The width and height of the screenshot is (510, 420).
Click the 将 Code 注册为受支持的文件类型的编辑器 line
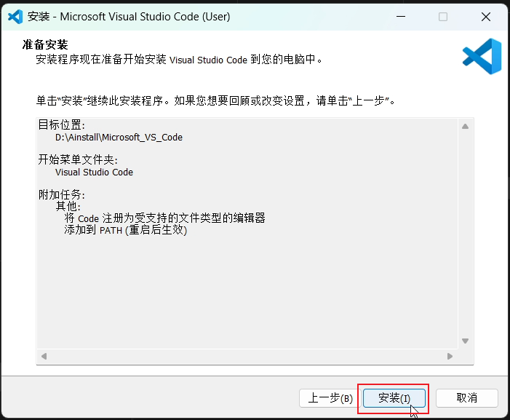(x=164, y=218)
